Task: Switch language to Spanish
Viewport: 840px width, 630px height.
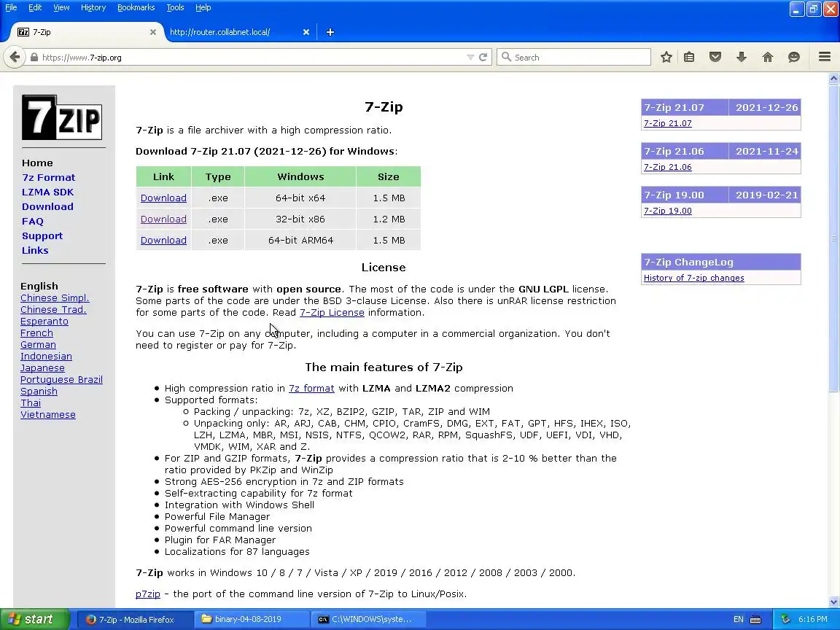Action: point(39,392)
